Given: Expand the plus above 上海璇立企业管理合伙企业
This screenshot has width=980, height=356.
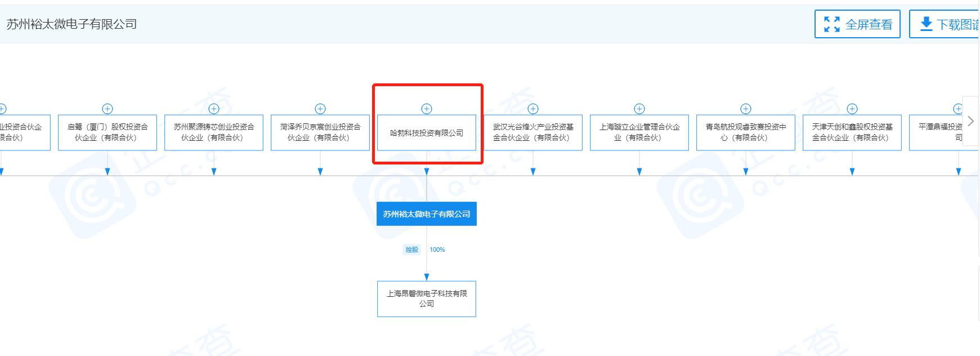Looking at the screenshot, I should tap(639, 109).
